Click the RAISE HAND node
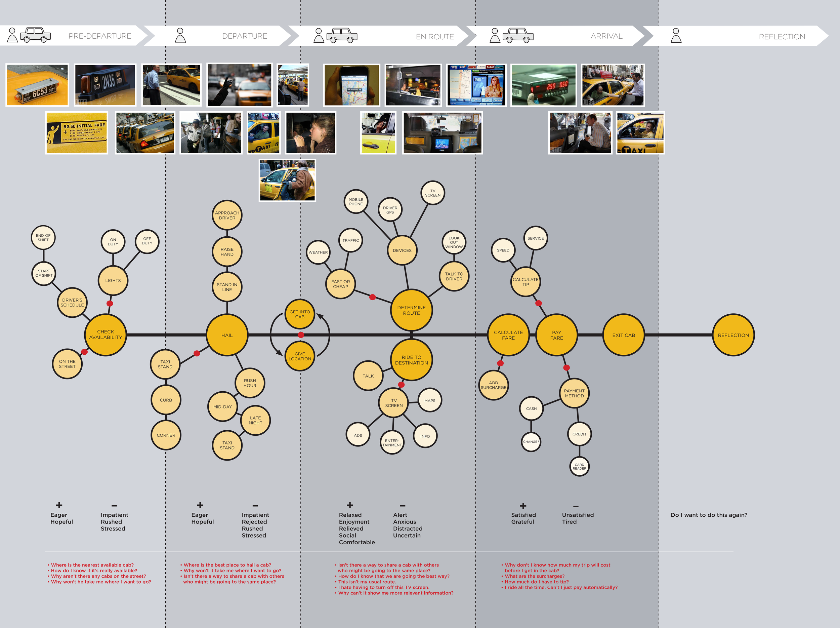840x628 pixels. [x=227, y=252]
